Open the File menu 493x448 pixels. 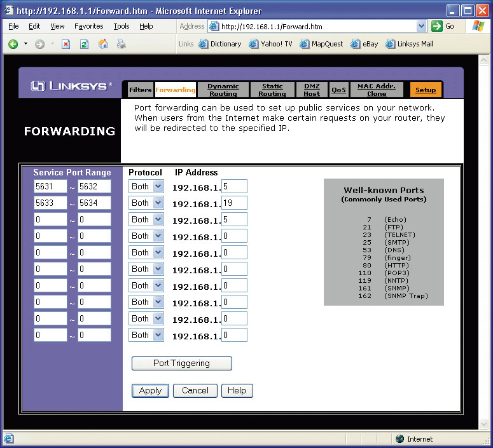[13, 26]
